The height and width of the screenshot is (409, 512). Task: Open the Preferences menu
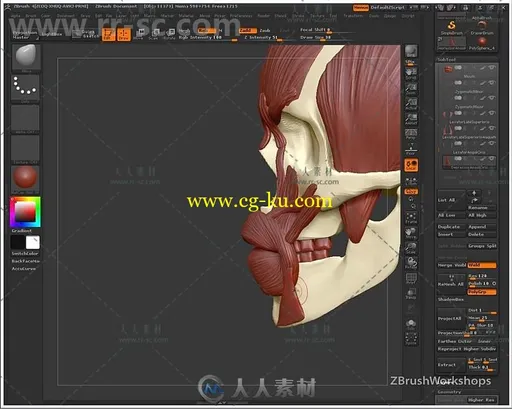pos(241,16)
